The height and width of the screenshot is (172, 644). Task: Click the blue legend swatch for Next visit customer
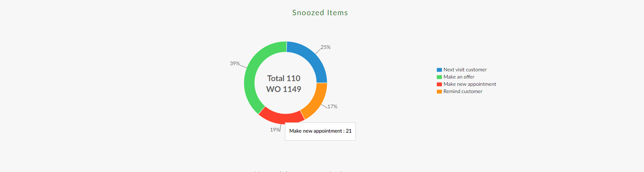(439, 70)
